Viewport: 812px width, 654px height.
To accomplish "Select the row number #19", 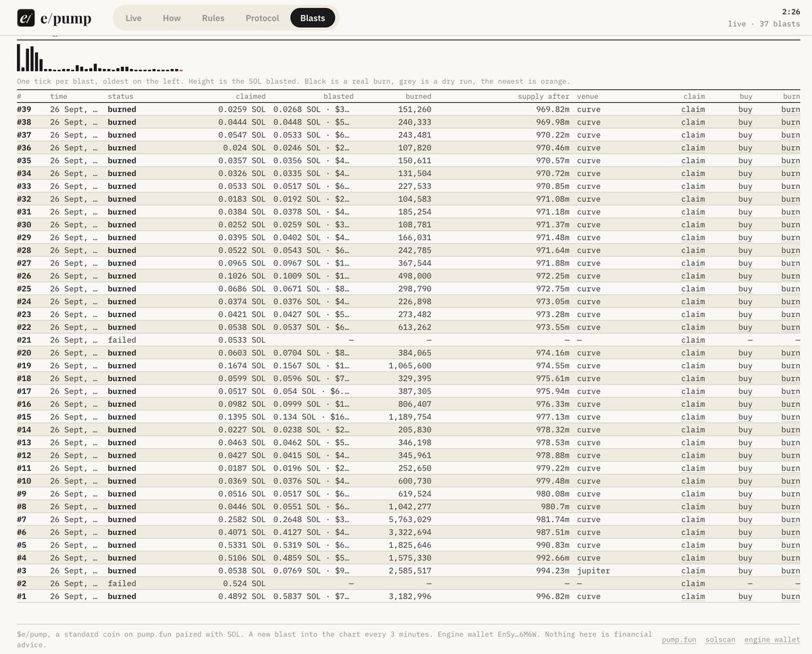I will point(24,366).
